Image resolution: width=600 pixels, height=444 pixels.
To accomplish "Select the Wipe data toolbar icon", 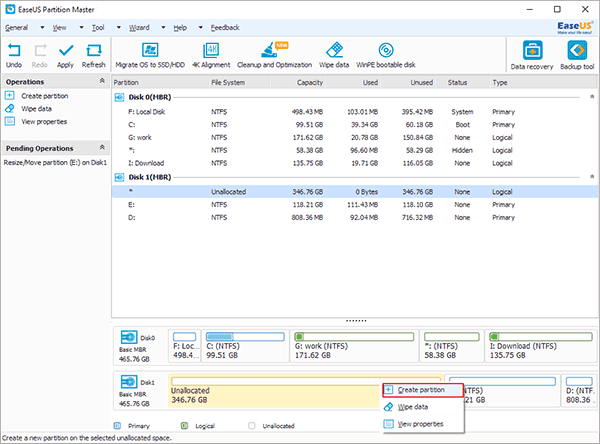I will coord(334,55).
